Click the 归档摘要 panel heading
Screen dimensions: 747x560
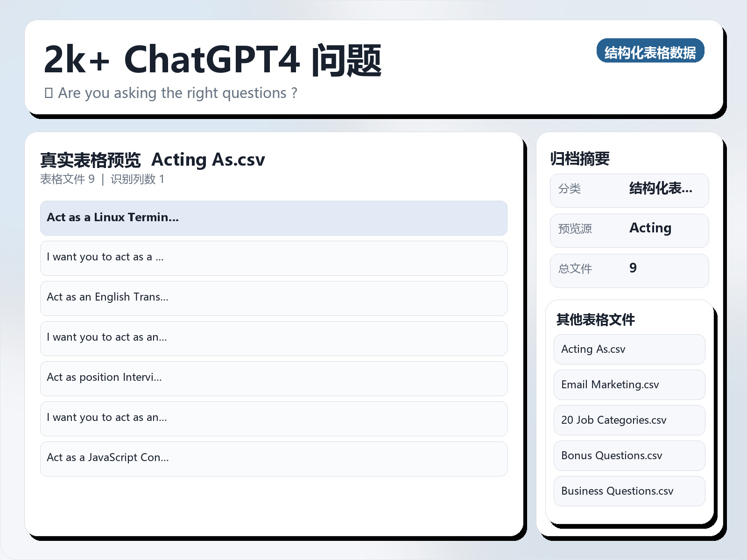click(581, 159)
